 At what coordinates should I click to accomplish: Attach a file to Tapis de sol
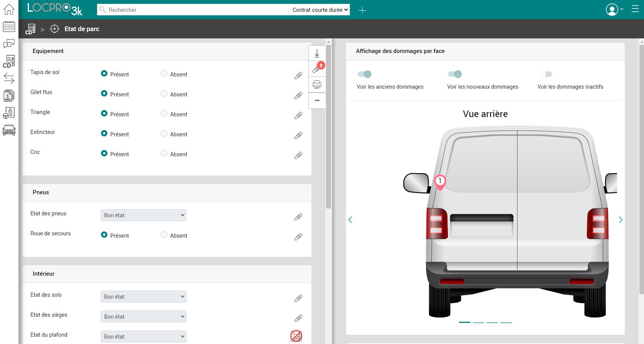tap(298, 76)
